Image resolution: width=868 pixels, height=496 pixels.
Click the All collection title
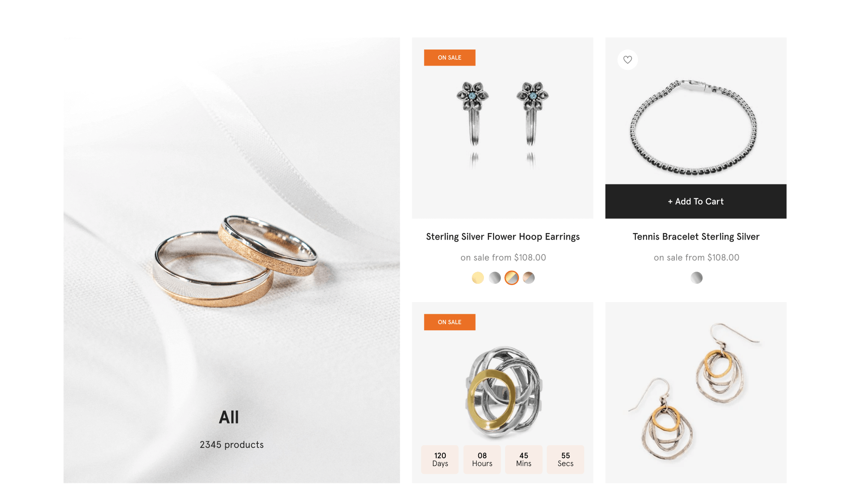pyautogui.click(x=229, y=417)
